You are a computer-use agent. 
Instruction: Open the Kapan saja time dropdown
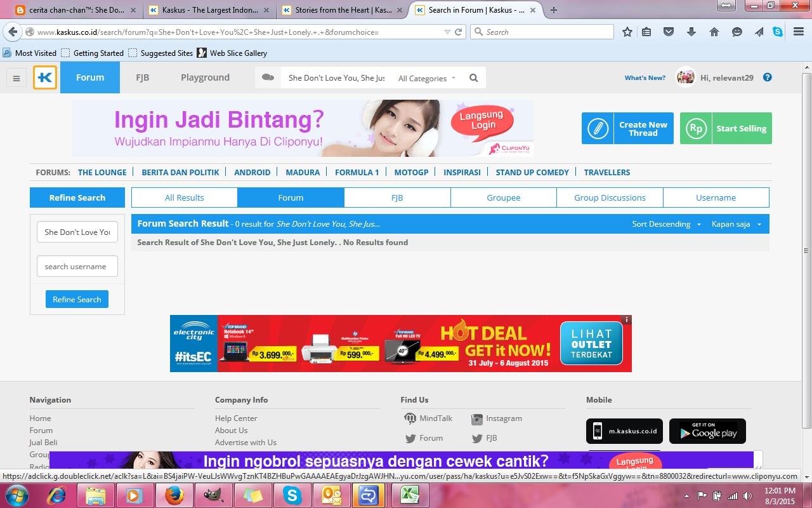(737, 224)
